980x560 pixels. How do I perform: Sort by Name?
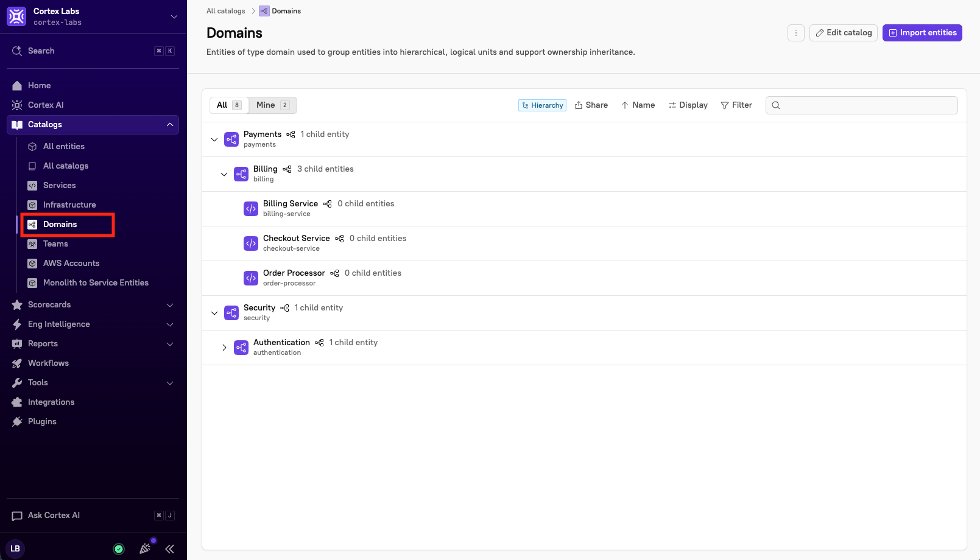click(x=638, y=105)
